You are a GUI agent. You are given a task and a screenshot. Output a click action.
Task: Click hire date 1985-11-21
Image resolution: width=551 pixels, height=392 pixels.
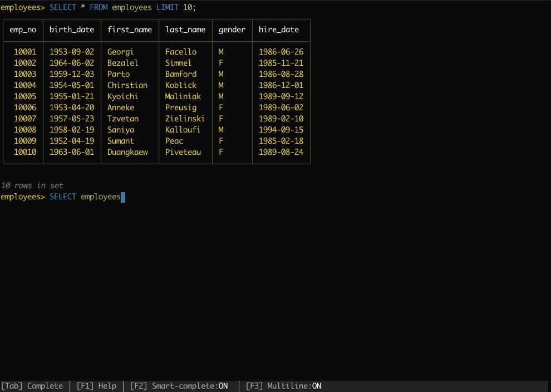pos(281,63)
